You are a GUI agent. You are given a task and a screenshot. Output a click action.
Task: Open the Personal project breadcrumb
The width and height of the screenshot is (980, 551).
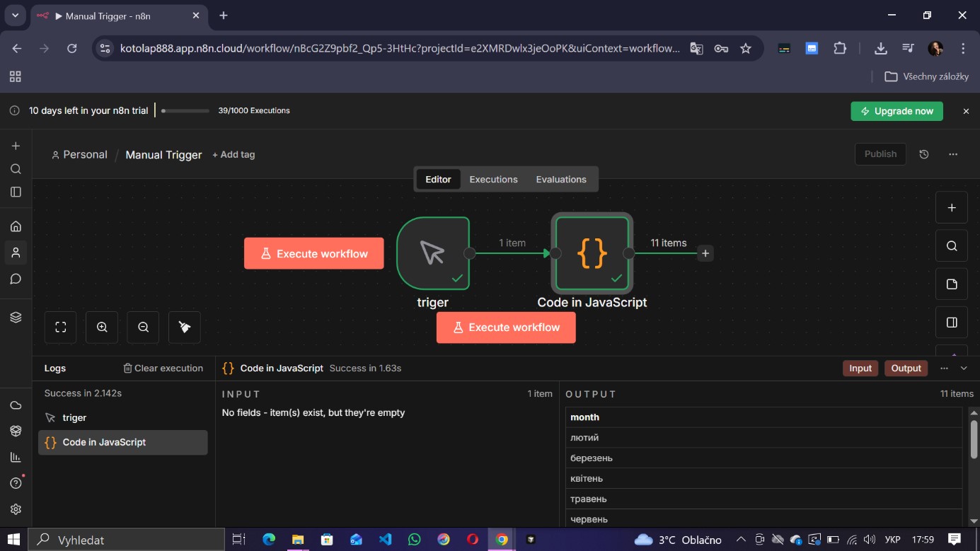79,154
